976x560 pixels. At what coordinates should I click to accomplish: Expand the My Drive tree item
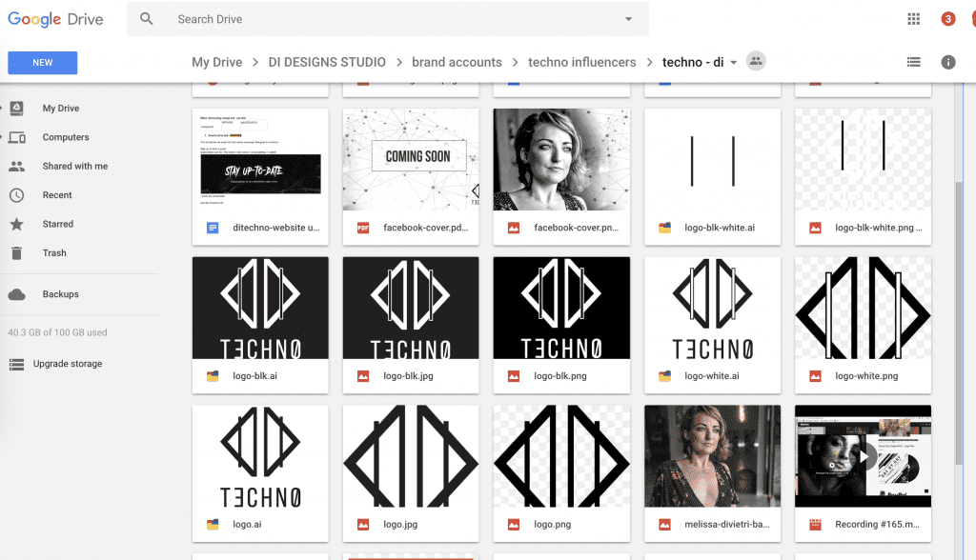click(x=3, y=109)
